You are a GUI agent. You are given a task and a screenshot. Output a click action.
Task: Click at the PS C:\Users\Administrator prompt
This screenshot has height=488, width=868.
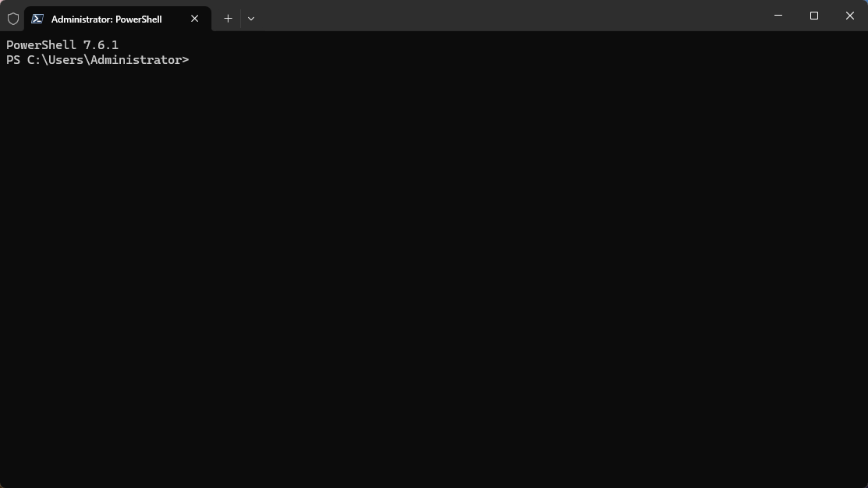(97, 59)
